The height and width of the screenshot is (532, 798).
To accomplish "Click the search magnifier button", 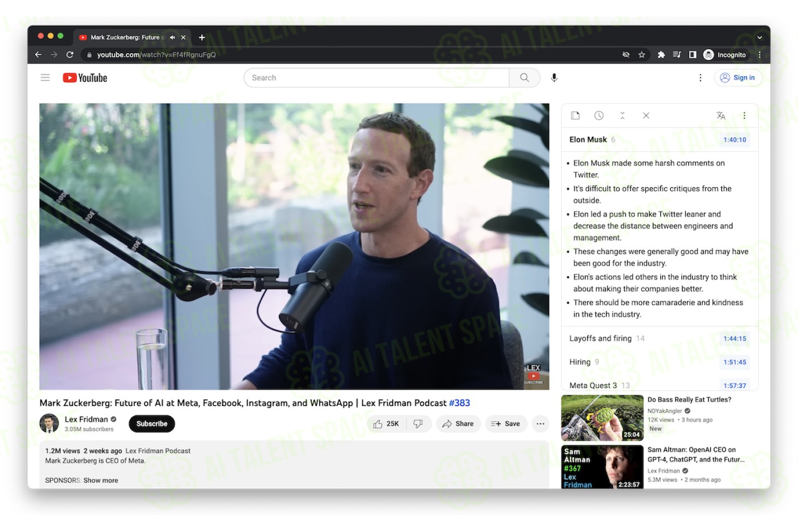I will coord(525,78).
